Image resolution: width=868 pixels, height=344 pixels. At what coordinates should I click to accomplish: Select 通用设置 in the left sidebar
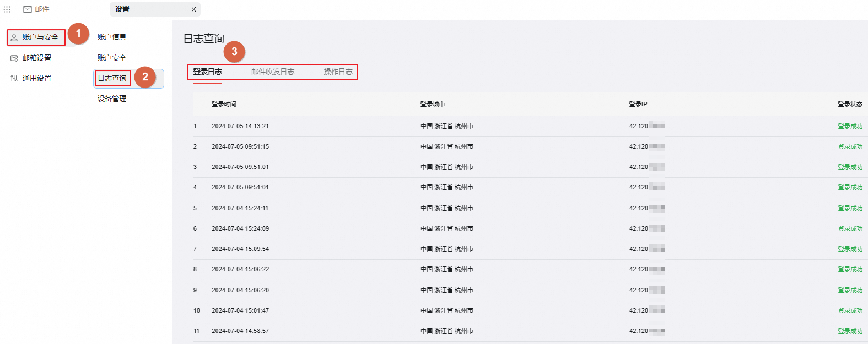coord(37,78)
